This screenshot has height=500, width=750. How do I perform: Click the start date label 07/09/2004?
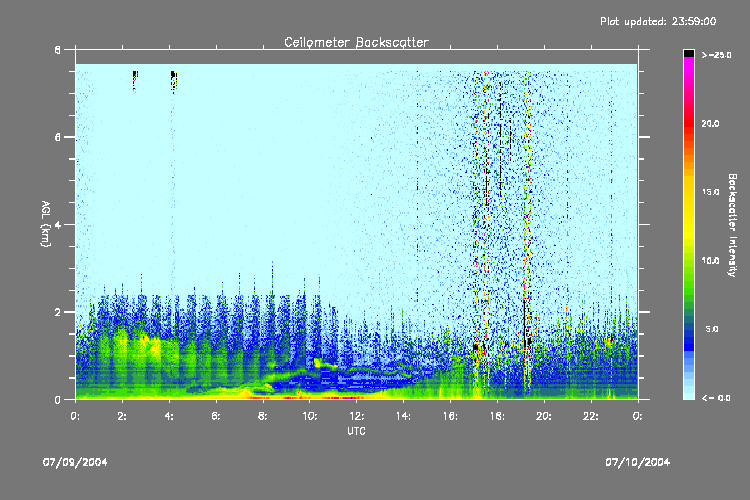tap(75, 462)
